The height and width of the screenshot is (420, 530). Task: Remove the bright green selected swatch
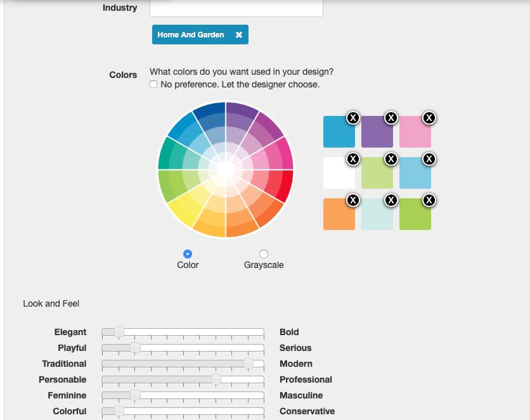429,200
